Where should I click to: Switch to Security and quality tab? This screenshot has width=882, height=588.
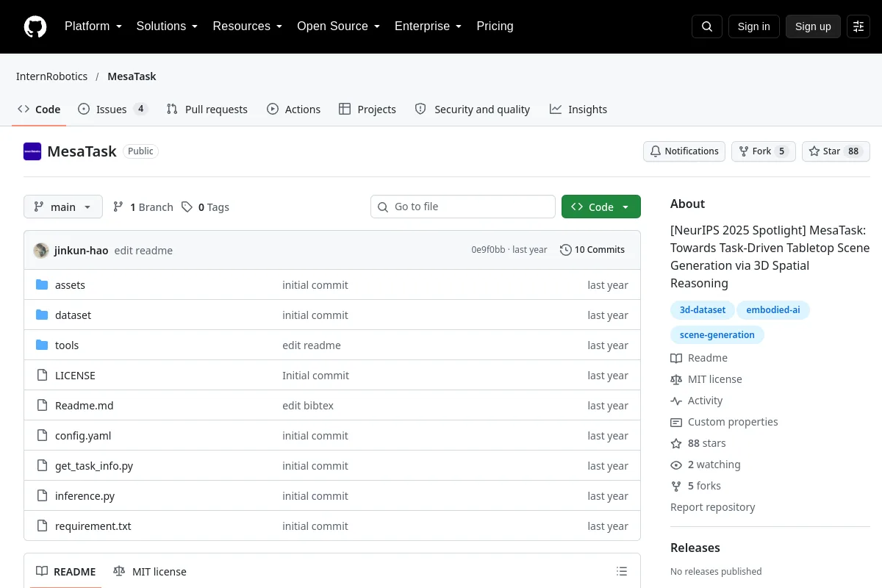(x=472, y=110)
